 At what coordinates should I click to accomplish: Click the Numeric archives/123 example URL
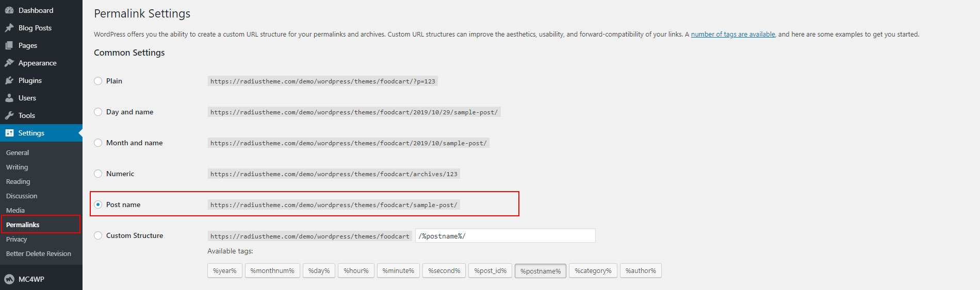click(334, 174)
